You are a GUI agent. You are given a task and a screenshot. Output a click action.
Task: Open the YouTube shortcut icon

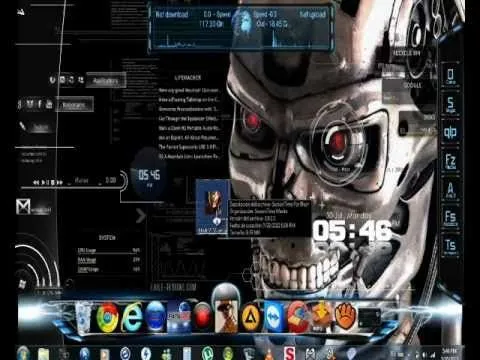pos(49,105)
